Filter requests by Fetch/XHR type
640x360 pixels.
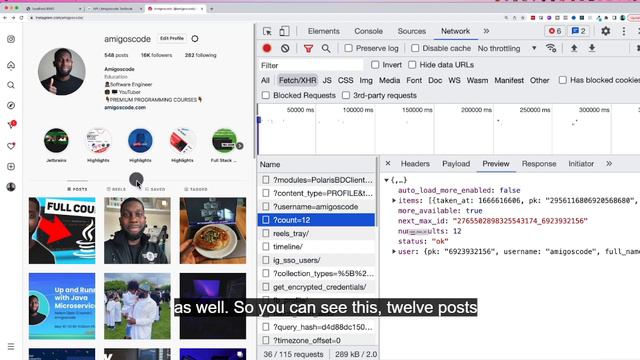coord(297,80)
